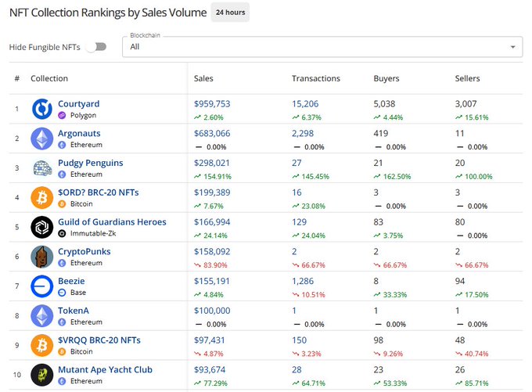Click the Ethereum chain icon under CryptoPunks
The width and height of the screenshot is (532, 392).
tap(62, 263)
